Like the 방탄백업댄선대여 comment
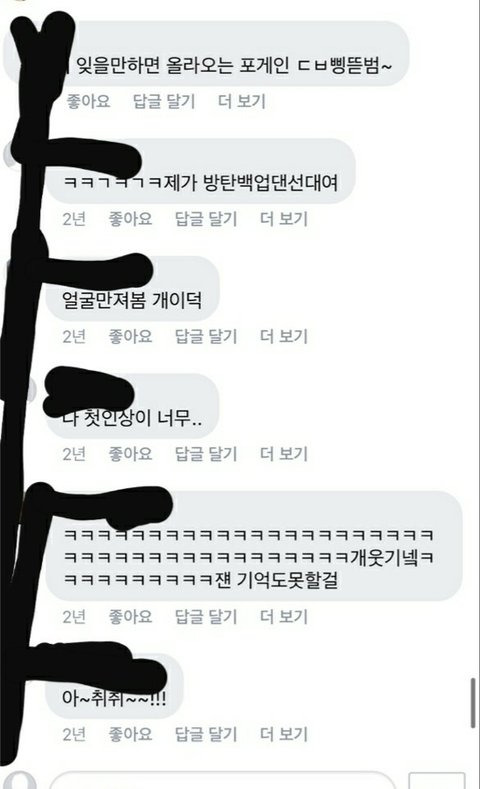The height and width of the screenshot is (789, 480). tap(130, 219)
